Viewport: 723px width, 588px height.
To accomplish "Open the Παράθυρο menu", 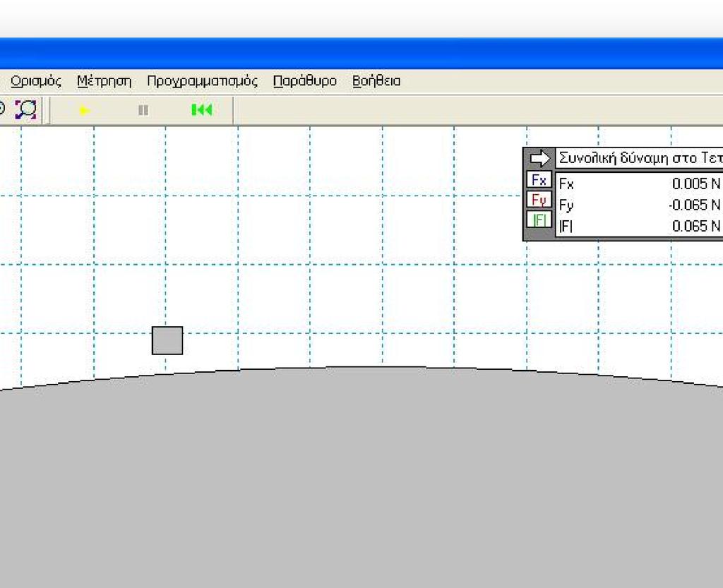I will (x=305, y=81).
